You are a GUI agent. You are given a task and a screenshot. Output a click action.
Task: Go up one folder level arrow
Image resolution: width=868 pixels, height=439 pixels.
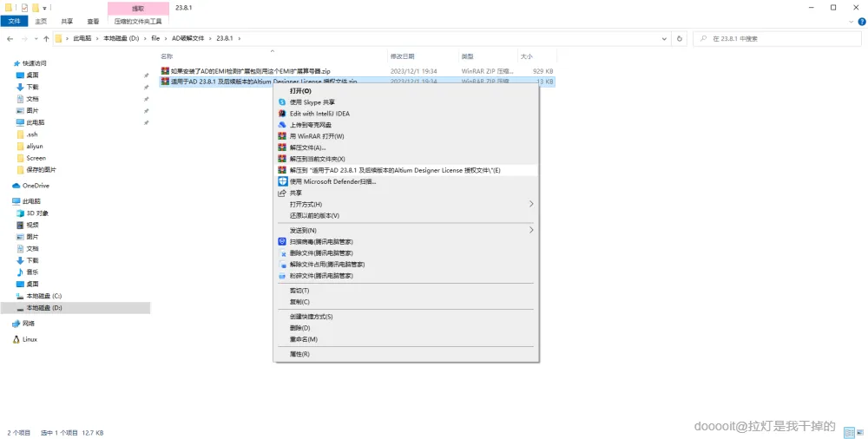pyautogui.click(x=47, y=38)
